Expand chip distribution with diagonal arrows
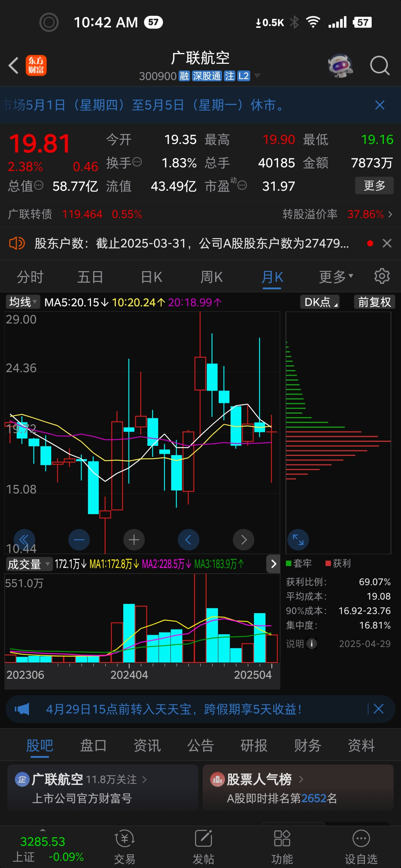401x868 pixels. [298, 540]
